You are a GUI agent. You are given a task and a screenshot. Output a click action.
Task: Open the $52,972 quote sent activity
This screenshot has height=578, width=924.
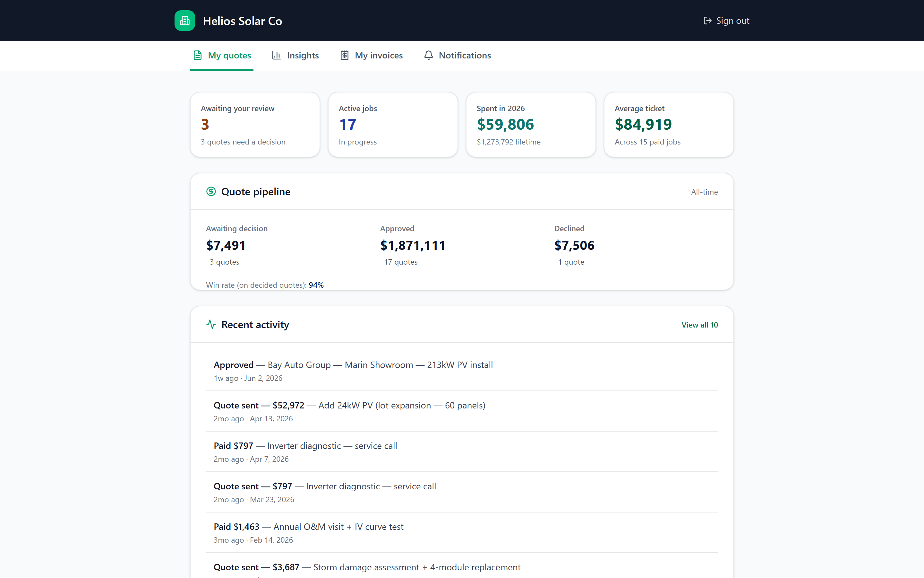pyautogui.click(x=462, y=411)
